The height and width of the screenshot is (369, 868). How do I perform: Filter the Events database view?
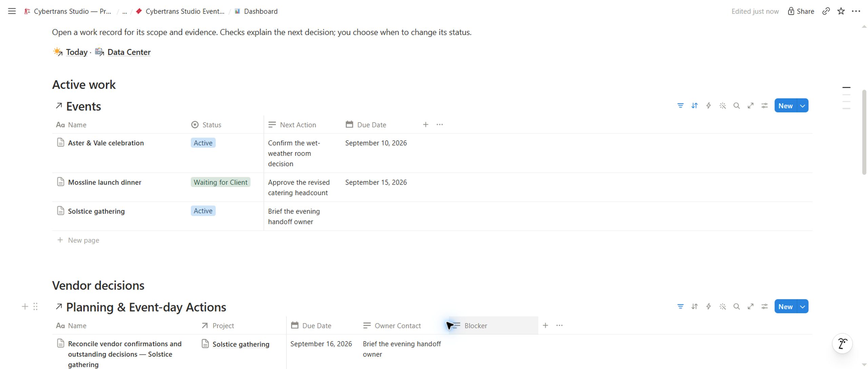point(680,106)
